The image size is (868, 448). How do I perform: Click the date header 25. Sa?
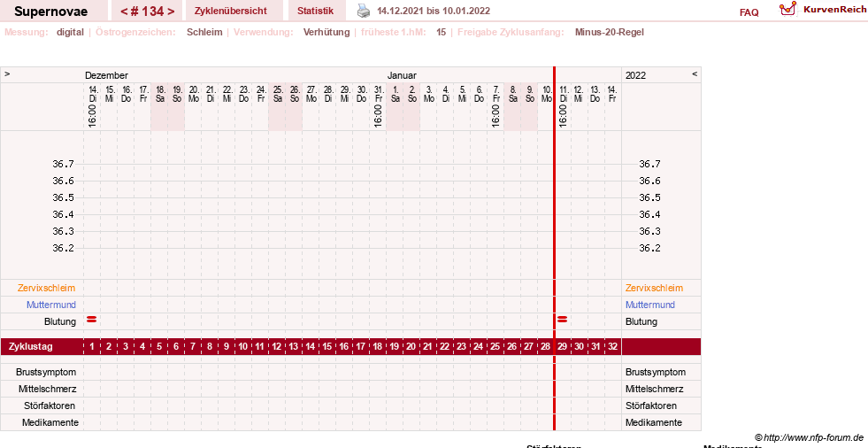(x=277, y=94)
